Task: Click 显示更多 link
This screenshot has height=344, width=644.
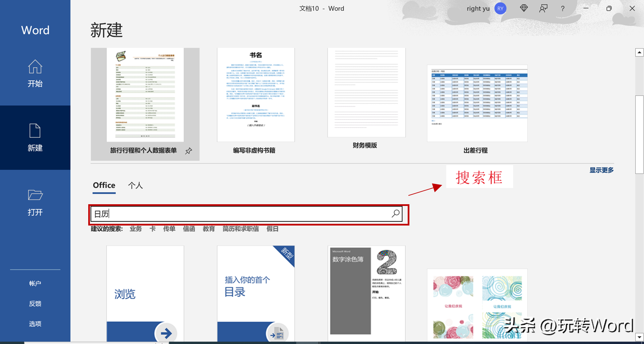Action: (601, 170)
